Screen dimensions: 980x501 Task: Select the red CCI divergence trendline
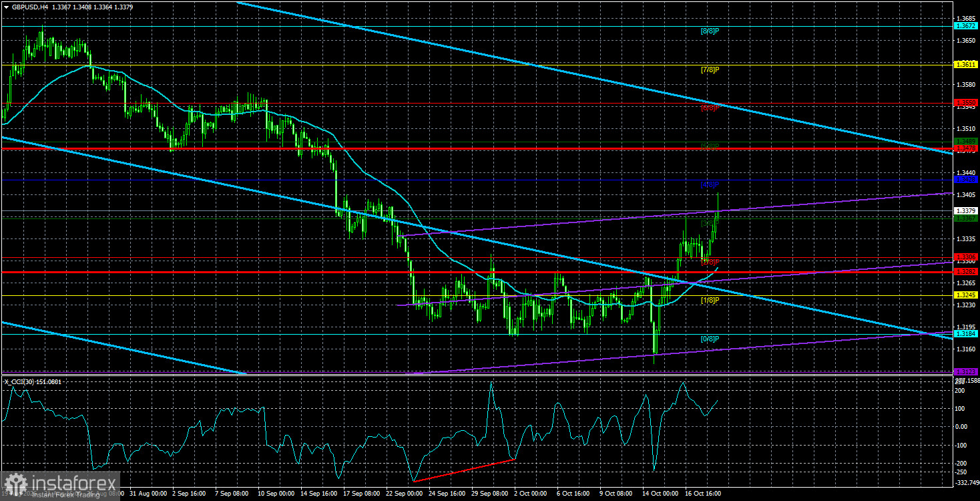(465, 470)
